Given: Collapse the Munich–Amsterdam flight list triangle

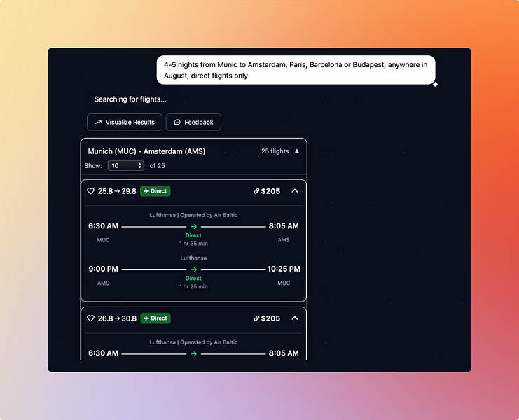Looking at the screenshot, I should pyautogui.click(x=297, y=151).
